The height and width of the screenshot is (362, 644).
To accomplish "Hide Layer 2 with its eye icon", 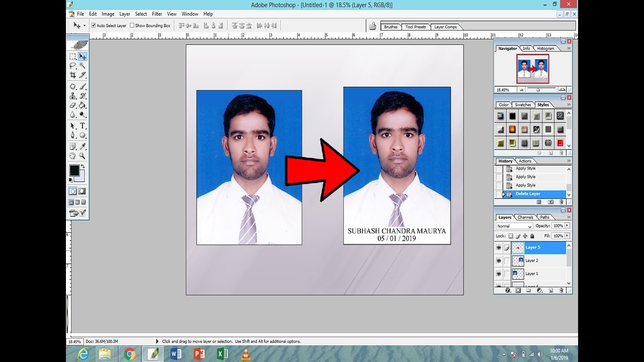I will click(x=499, y=260).
